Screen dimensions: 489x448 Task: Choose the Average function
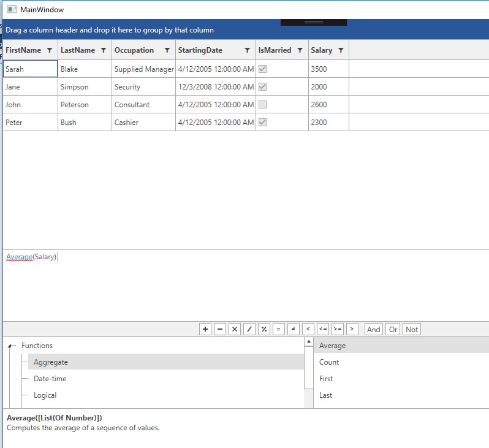(x=401, y=346)
